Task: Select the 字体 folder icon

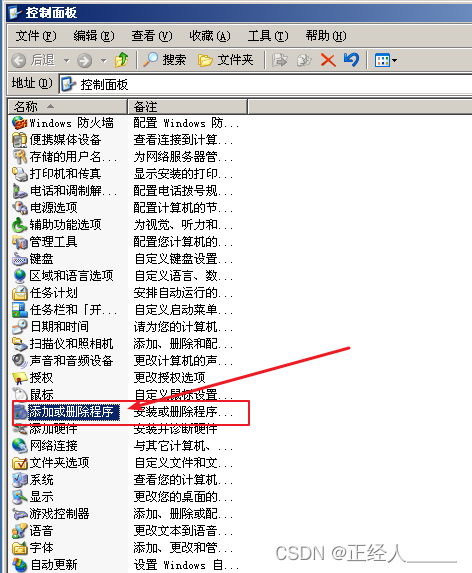Action: point(20,548)
